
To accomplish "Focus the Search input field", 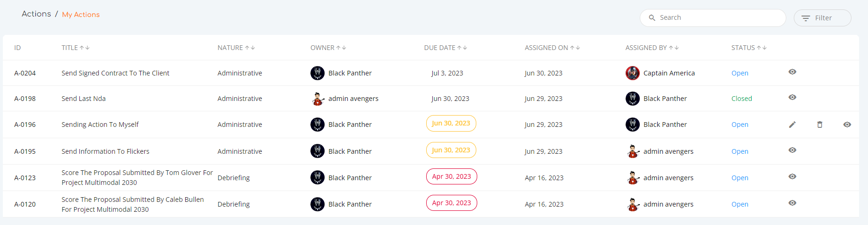I will 713,18.
